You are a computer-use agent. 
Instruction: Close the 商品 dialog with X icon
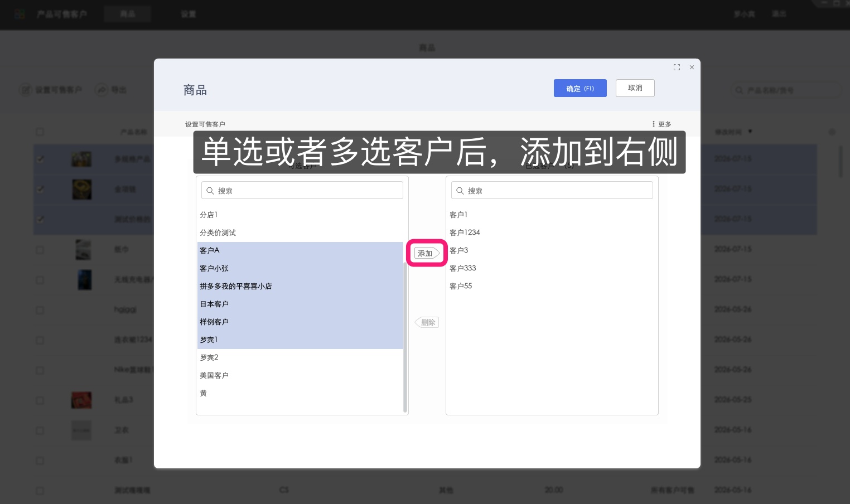[x=692, y=67]
